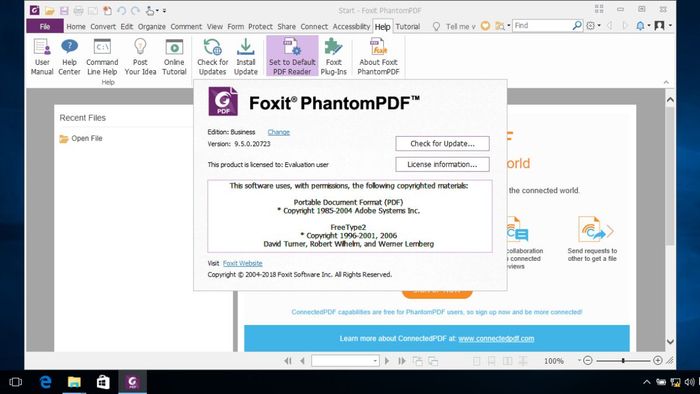Expand the quick access toolbar customize arrow
700x394 pixels.
tap(164, 10)
